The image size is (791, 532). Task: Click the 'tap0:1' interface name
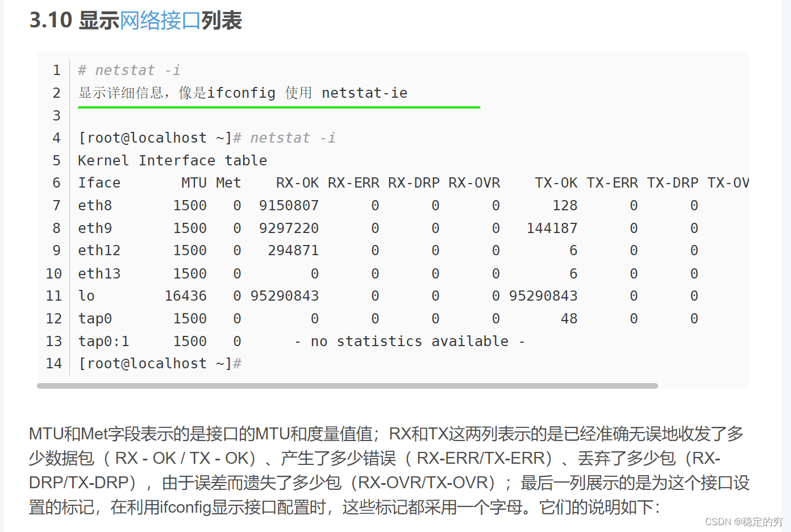[x=103, y=341]
